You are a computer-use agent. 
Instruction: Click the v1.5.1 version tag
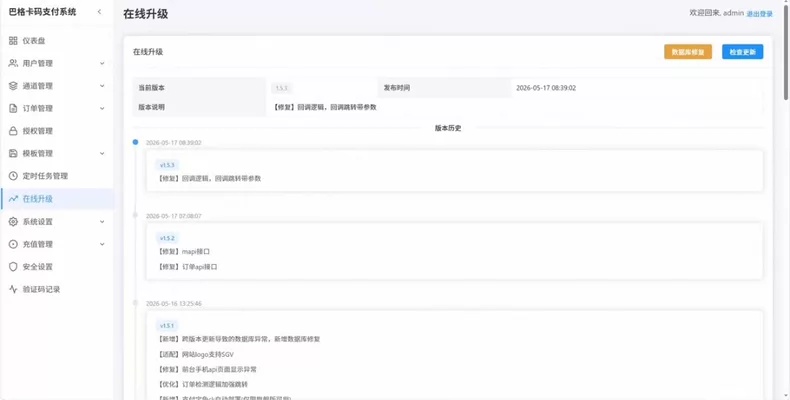(x=167, y=325)
